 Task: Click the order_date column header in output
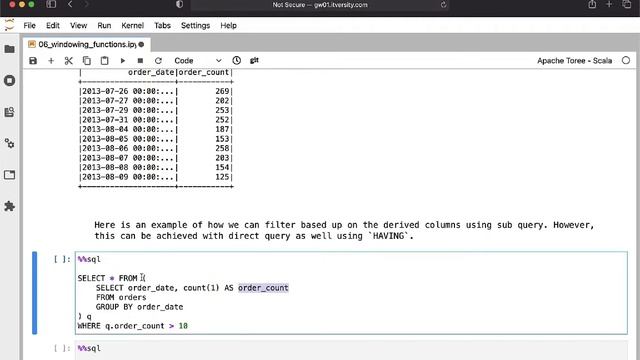[x=151, y=72]
